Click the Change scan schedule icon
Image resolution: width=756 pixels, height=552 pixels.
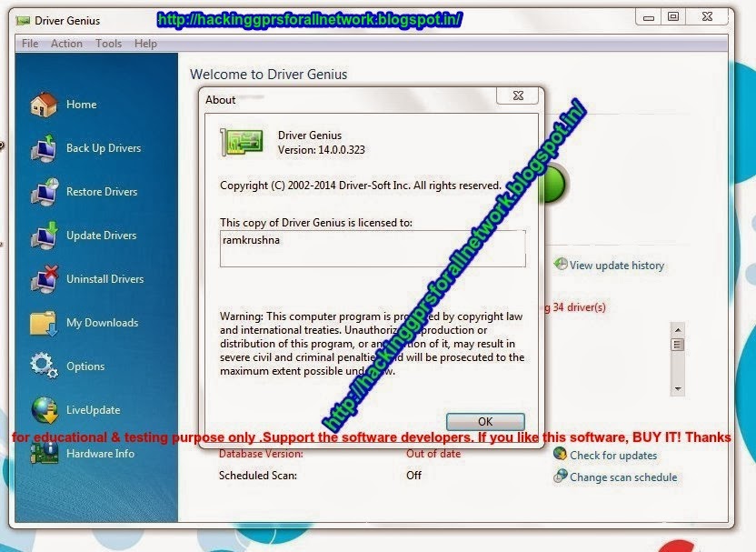[561, 477]
